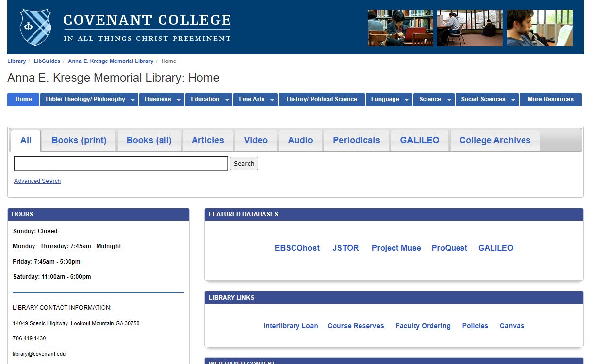The image size is (591, 364).
Task: Switch to the Articles search tab
Action: point(208,140)
